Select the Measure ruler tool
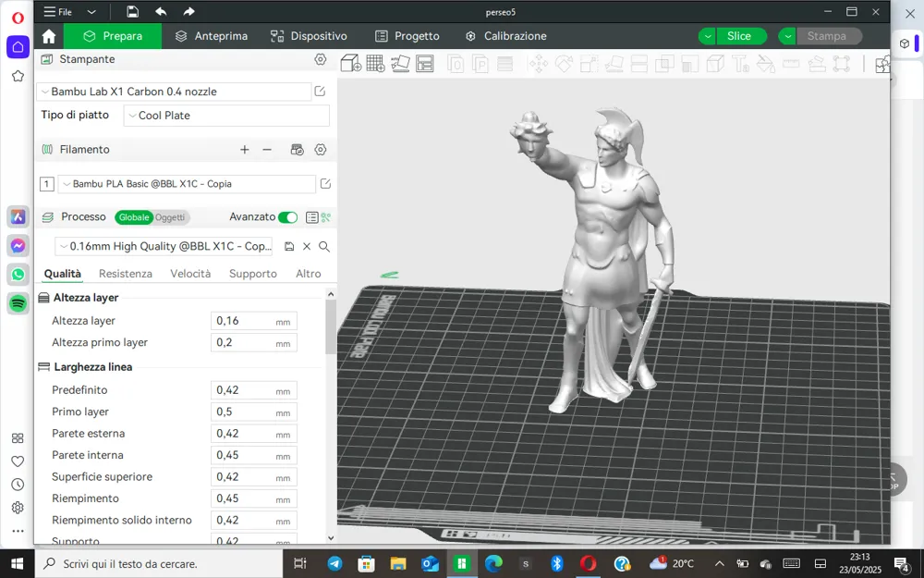Image resolution: width=924 pixels, height=578 pixels. 791,64
